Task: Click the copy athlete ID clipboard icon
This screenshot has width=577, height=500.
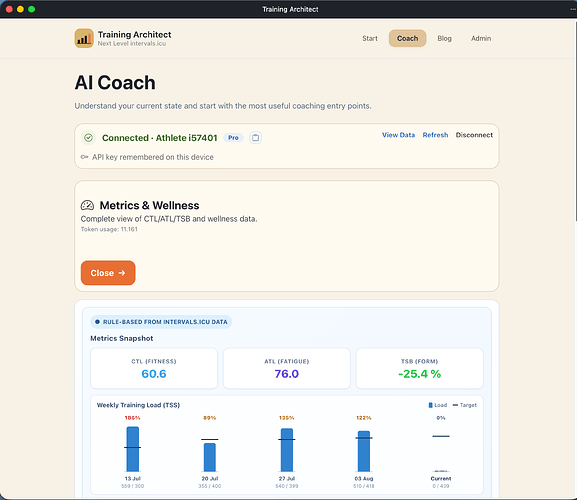Action: tap(255, 138)
